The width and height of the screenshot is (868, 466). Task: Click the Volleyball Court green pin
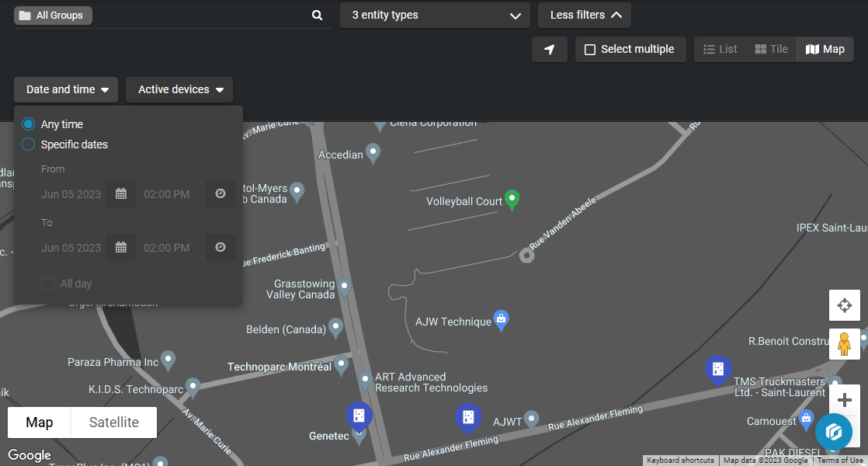(x=512, y=200)
